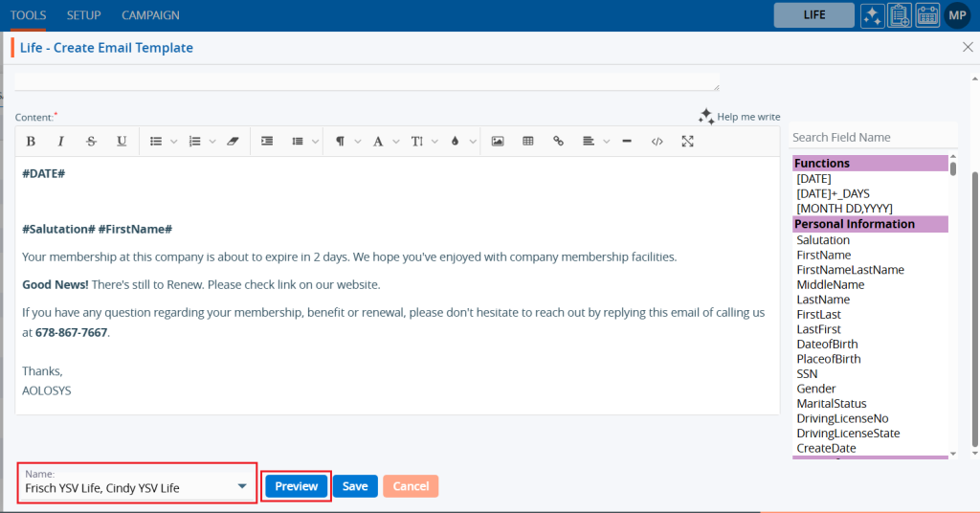This screenshot has width=980, height=513.
Task: Switch to the SETUP tab
Action: [84, 15]
